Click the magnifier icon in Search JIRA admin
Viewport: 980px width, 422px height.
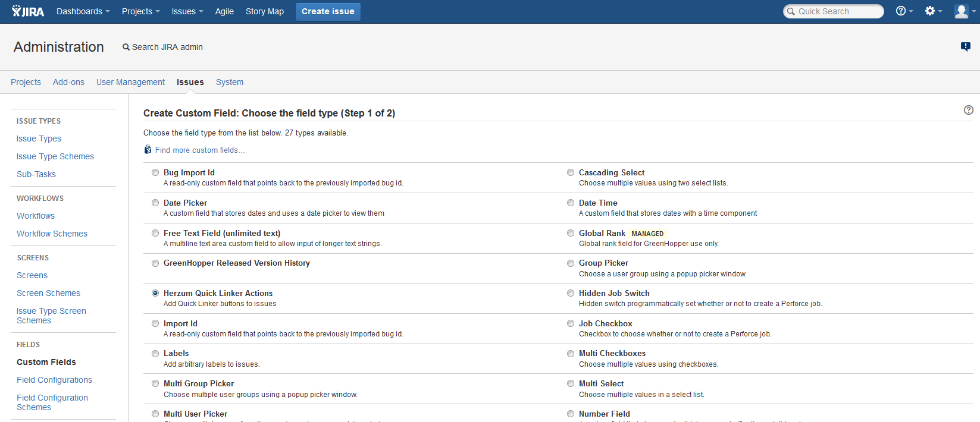(x=126, y=47)
